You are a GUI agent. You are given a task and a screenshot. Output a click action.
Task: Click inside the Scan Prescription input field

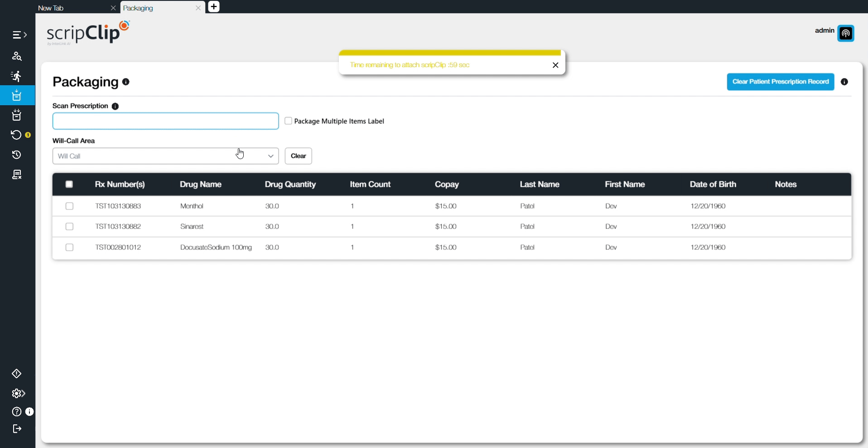point(165,121)
